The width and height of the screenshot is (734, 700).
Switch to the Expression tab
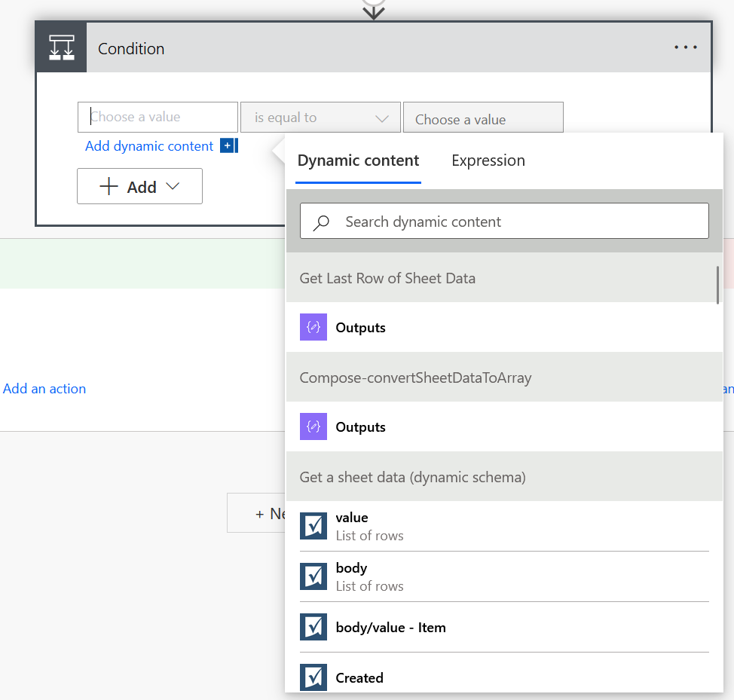click(488, 160)
